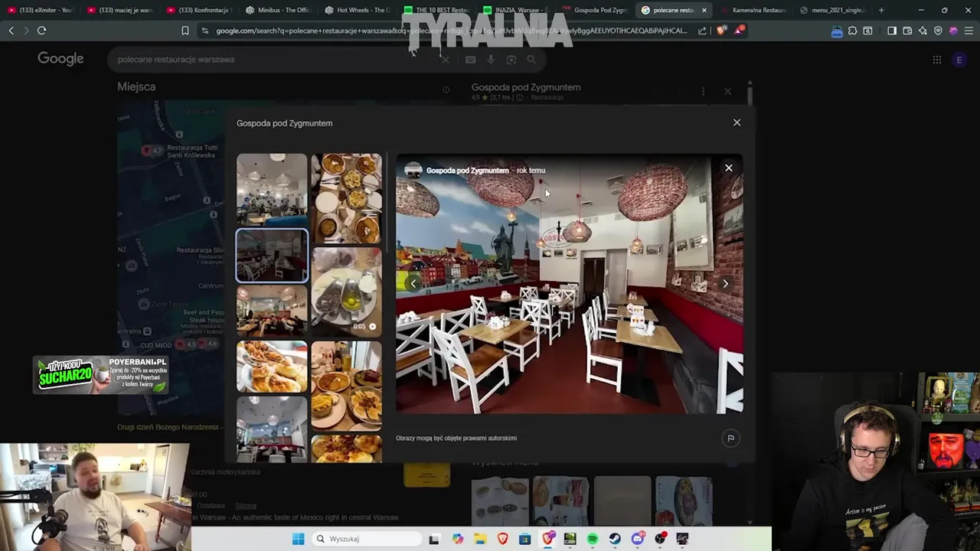Open Microsoft Store from the taskbar
Screen dimensions: 980x551
[x=525, y=539]
